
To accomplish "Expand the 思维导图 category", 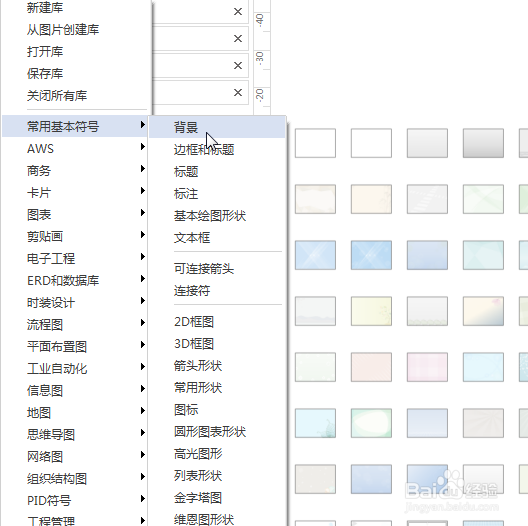I will tap(75, 434).
